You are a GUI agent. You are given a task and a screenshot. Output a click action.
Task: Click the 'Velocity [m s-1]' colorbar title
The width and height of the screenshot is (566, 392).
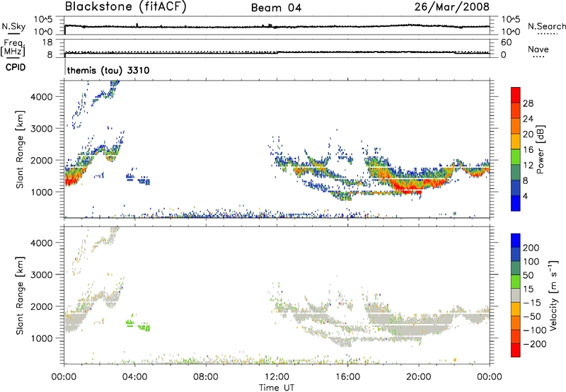(x=553, y=295)
